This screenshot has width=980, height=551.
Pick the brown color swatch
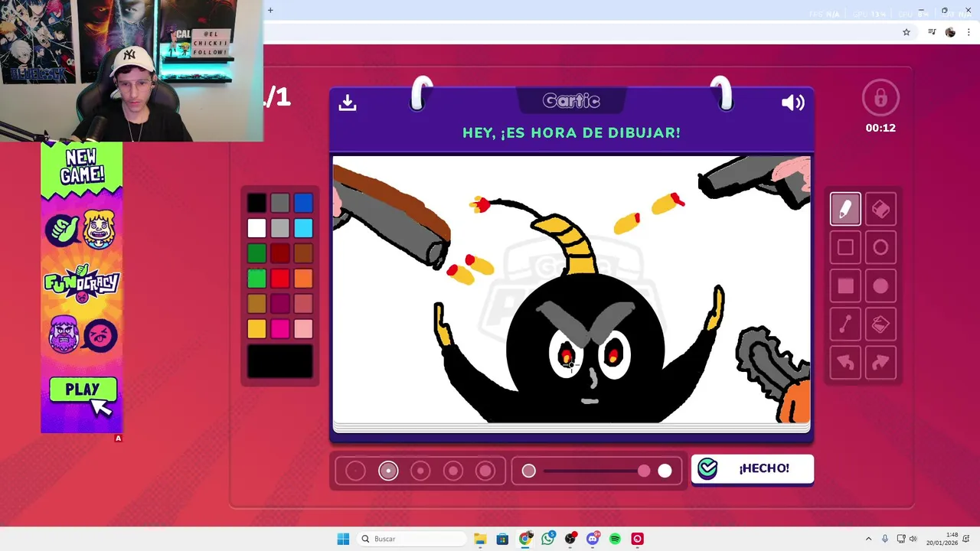[303, 253]
